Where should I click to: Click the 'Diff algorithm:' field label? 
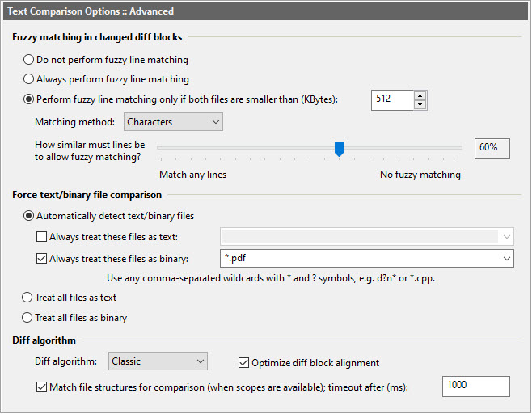point(65,361)
